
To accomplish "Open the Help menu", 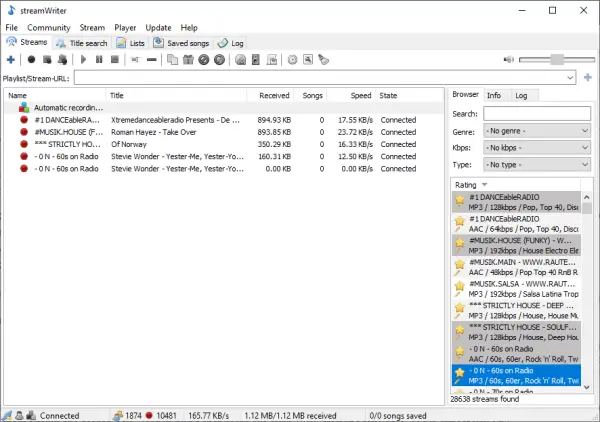I will (189, 28).
